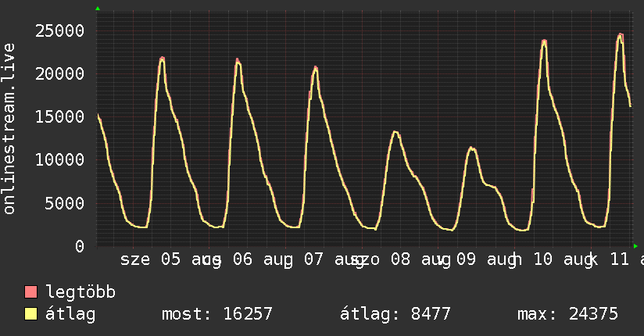Viewport: 644px width, 336px height.
Task: Click the 15000 y-axis label
Action: (x=59, y=117)
